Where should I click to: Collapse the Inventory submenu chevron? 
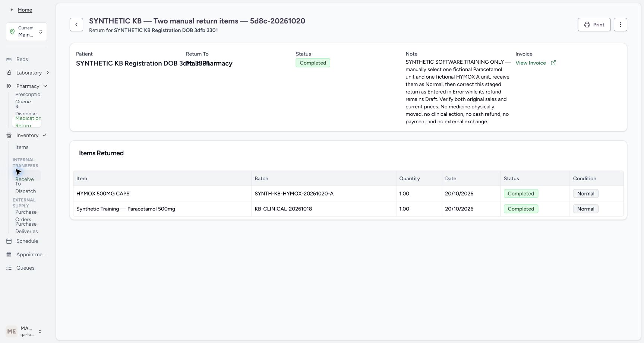point(44,135)
